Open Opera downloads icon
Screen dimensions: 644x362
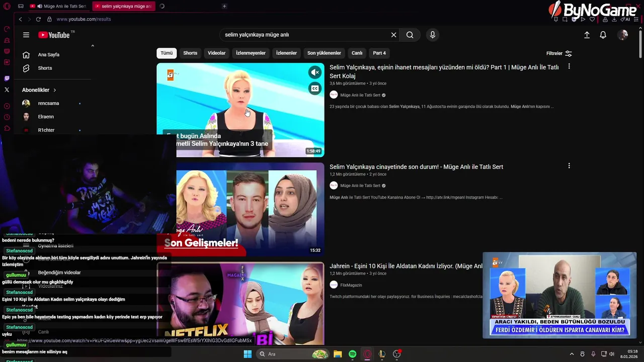(x=614, y=19)
